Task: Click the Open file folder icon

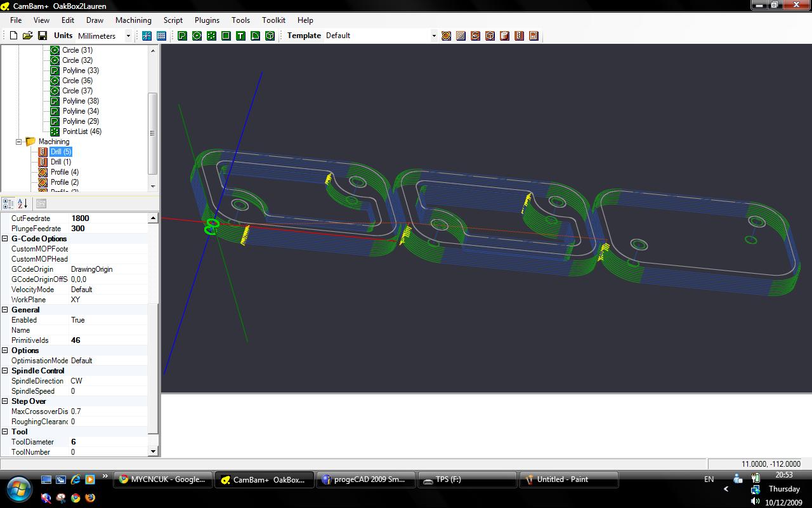Action: click(28, 36)
